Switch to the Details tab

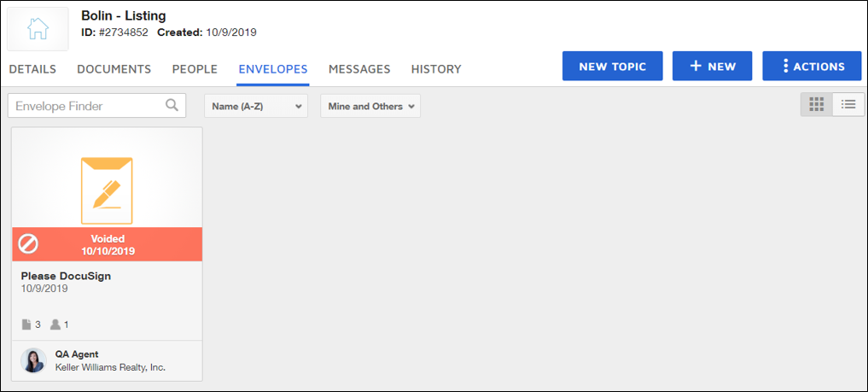pyautogui.click(x=32, y=69)
